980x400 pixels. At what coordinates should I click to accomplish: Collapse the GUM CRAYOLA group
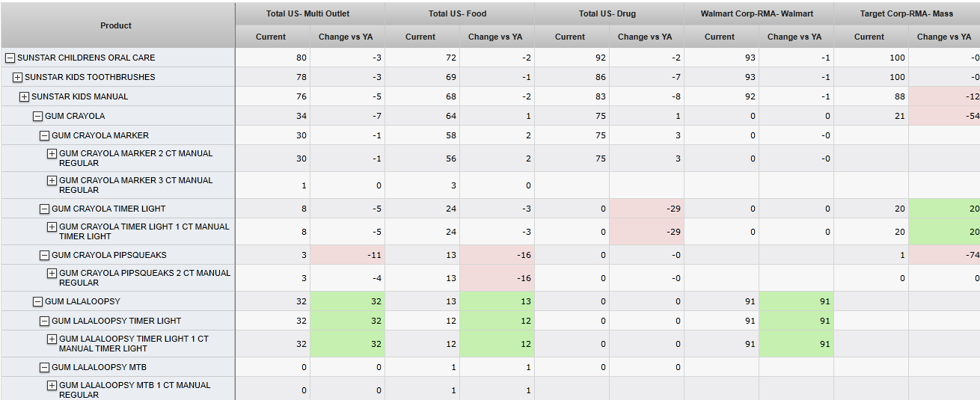point(37,116)
